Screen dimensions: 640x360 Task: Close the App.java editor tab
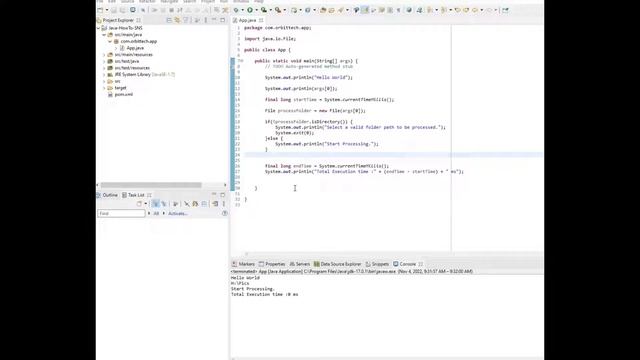tap(261, 20)
